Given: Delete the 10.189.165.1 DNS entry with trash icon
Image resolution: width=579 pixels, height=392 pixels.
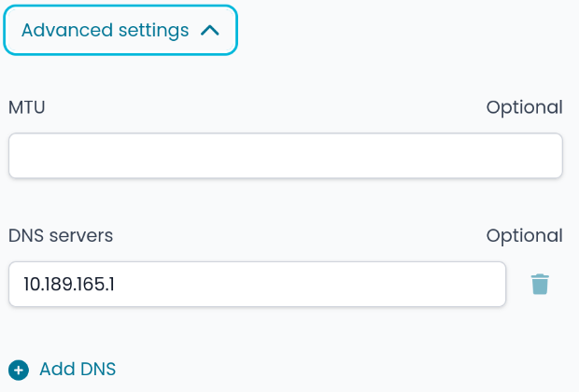Looking at the screenshot, I should click(x=540, y=285).
